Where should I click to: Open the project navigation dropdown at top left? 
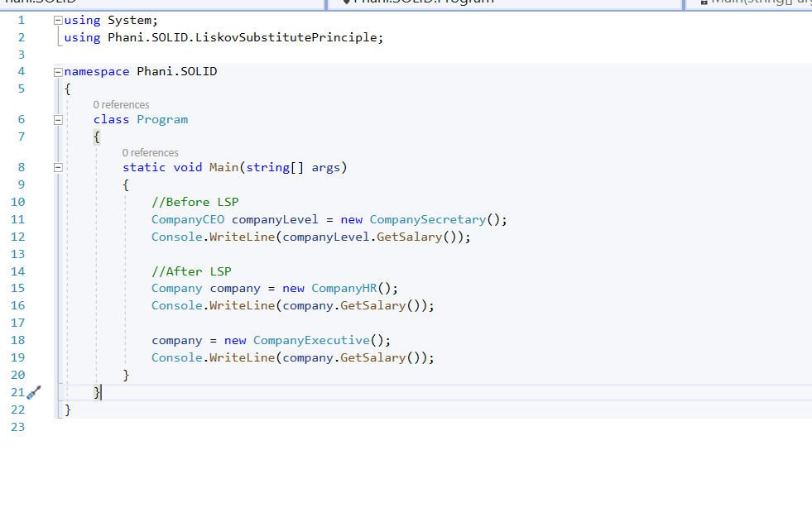click(x=161, y=3)
